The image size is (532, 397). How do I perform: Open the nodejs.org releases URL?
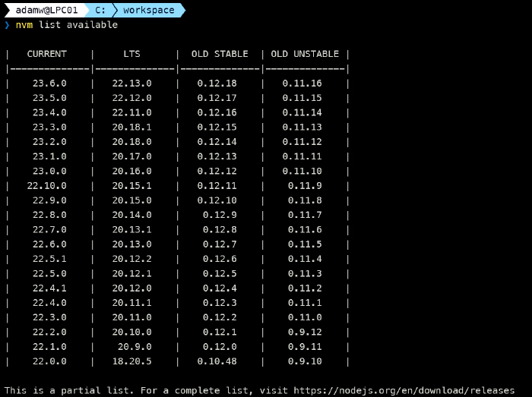click(x=414, y=391)
